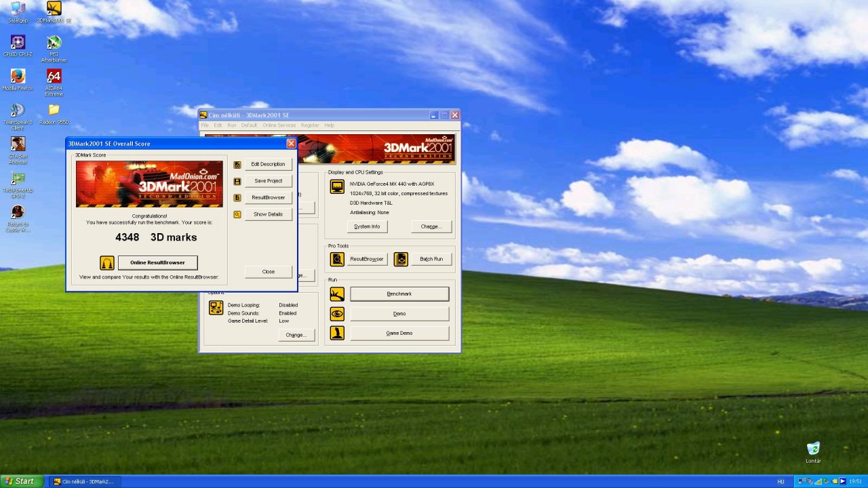Select the TechPowerUp GPU-Z desktop icon
The width and height of the screenshot is (868, 488).
tap(18, 184)
